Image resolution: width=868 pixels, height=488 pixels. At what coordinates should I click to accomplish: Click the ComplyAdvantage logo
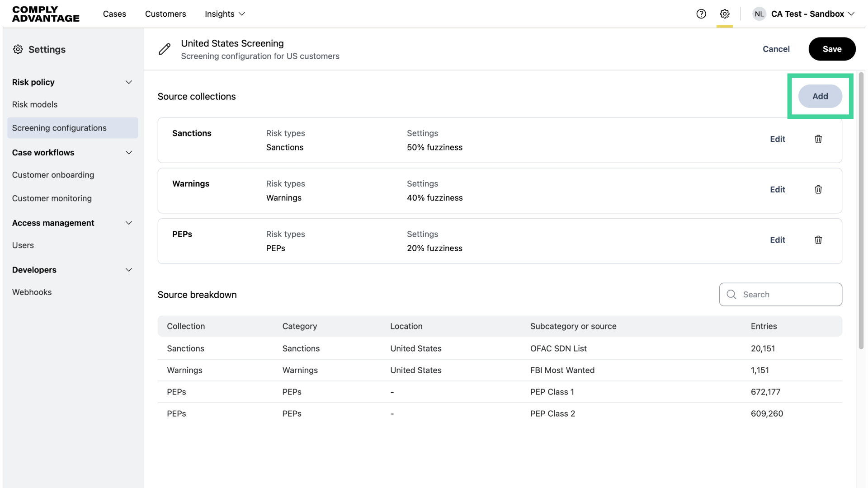(46, 14)
